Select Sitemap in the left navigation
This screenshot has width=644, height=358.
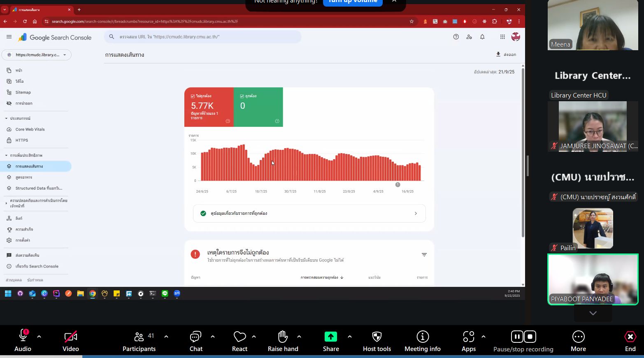click(x=23, y=93)
